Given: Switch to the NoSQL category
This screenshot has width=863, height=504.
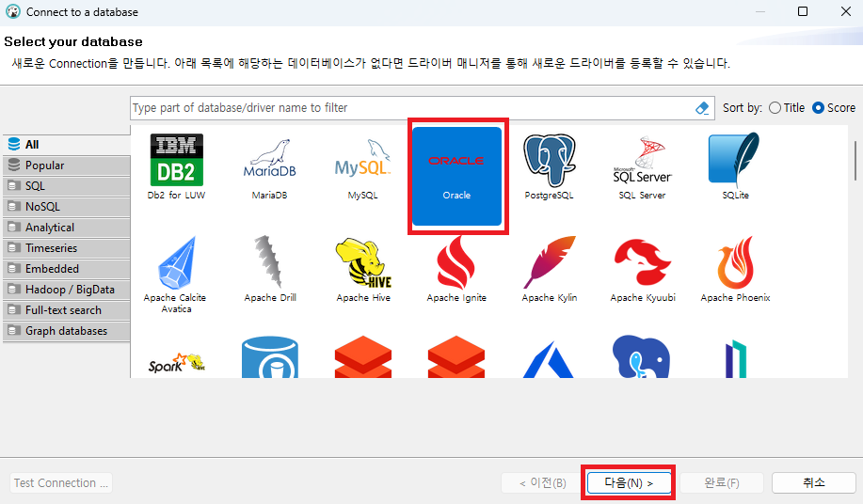Looking at the screenshot, I should point(67,207).
